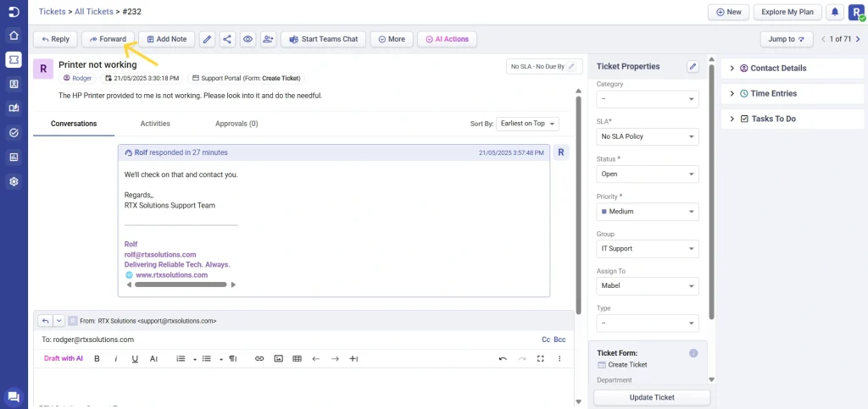868x409 pixels.
Task: Click the Forward button
Action: click(x=108, y=39)
